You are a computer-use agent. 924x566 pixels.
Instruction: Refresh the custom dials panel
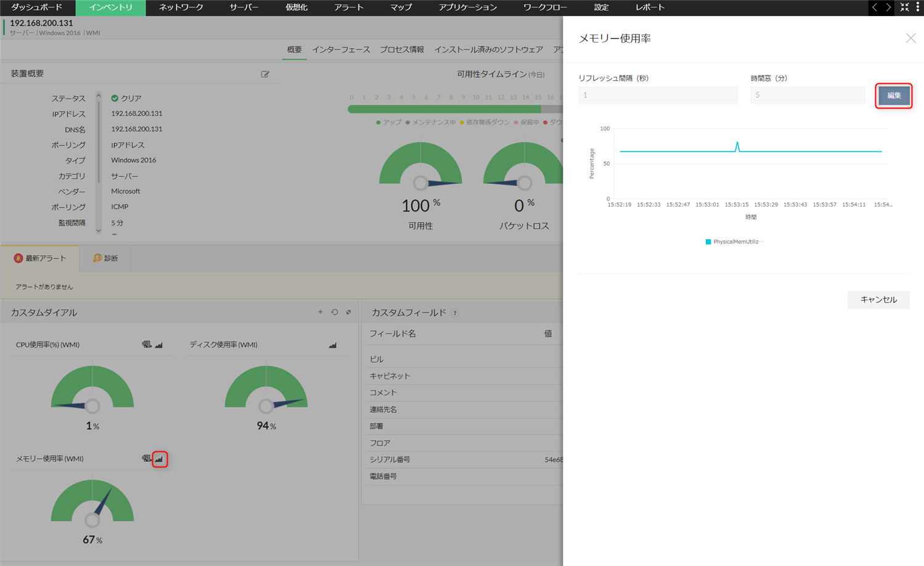coord(335,312)
